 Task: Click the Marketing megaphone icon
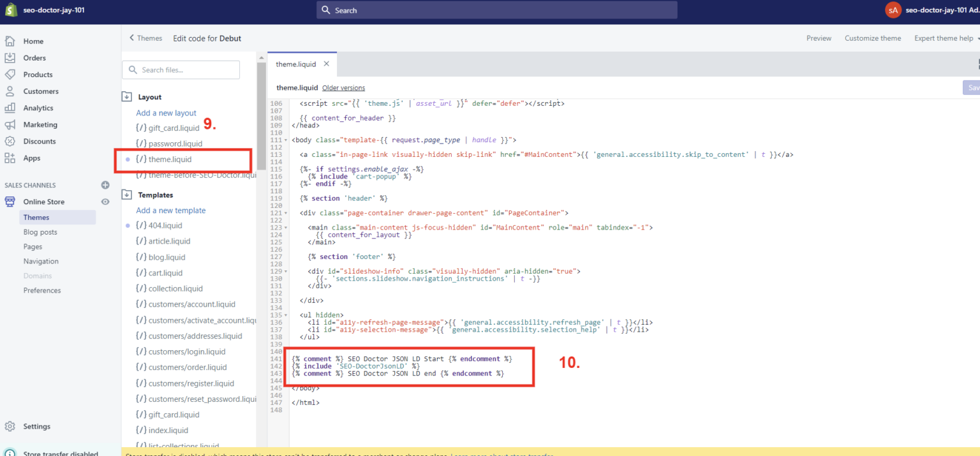coord(10,125)
